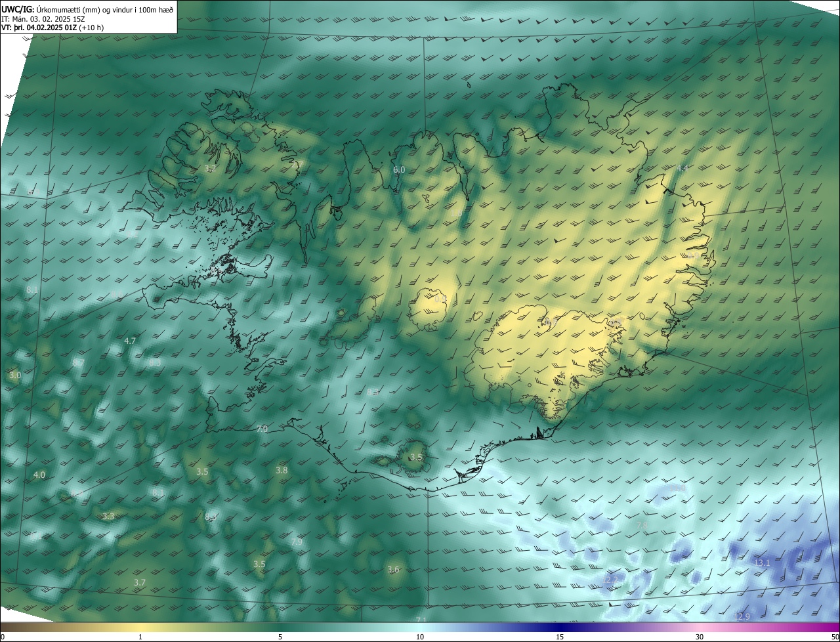Click the 13.1 precipitation value label
Viewport: 840px width, 642px height.
point(762,563)
